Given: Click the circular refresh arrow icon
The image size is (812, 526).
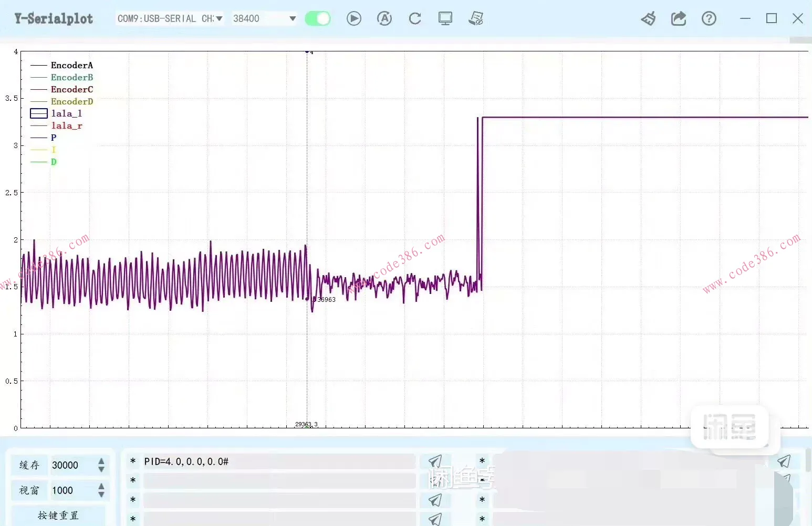Looking at the screenshot, I should click(x=415, y=19).
